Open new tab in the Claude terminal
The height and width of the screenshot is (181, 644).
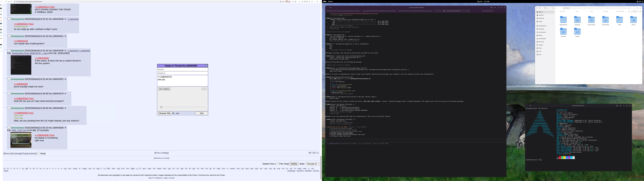(492, 7)
